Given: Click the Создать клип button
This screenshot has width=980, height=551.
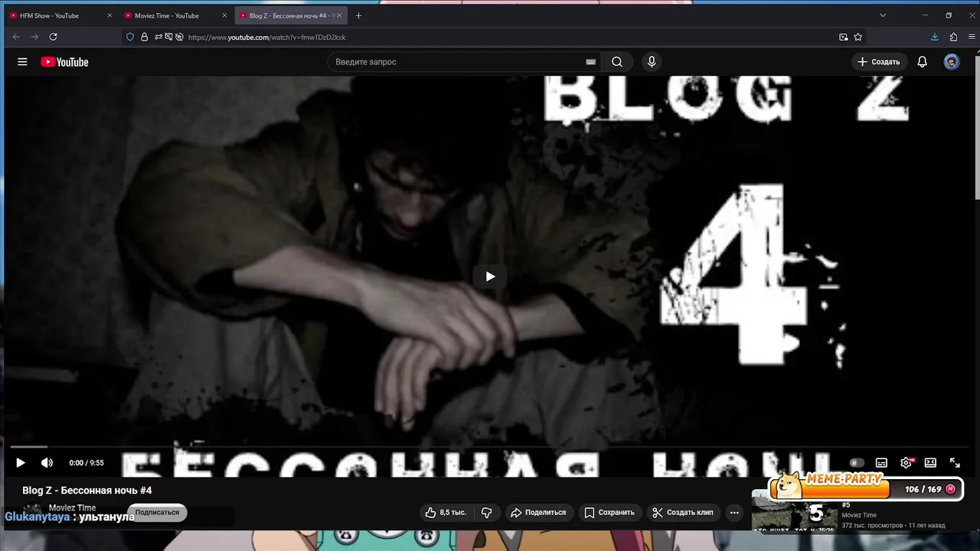Looking at the screenshot, I should 683,513.
